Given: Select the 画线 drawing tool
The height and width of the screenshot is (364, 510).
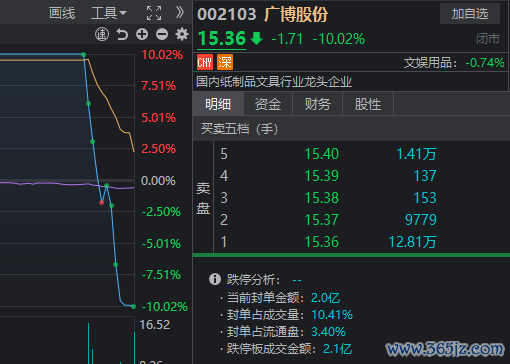Looking at the screenshot, I should click(x=62, y=13).
